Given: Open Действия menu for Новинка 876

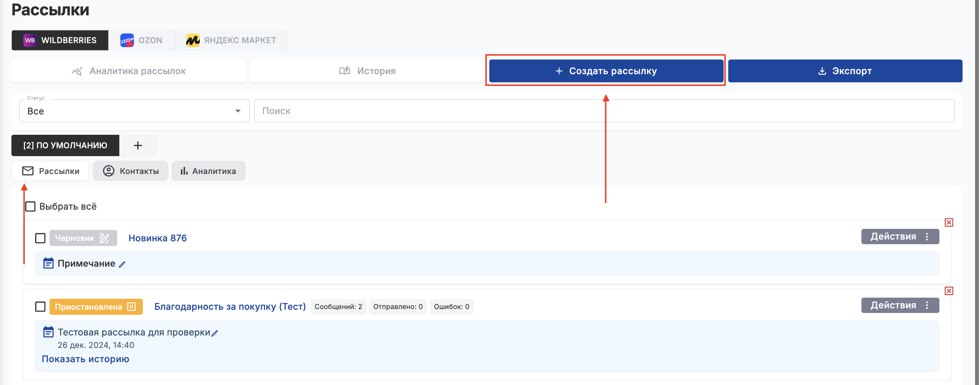Looking at the screenshot, I should (x=900, y=236).
